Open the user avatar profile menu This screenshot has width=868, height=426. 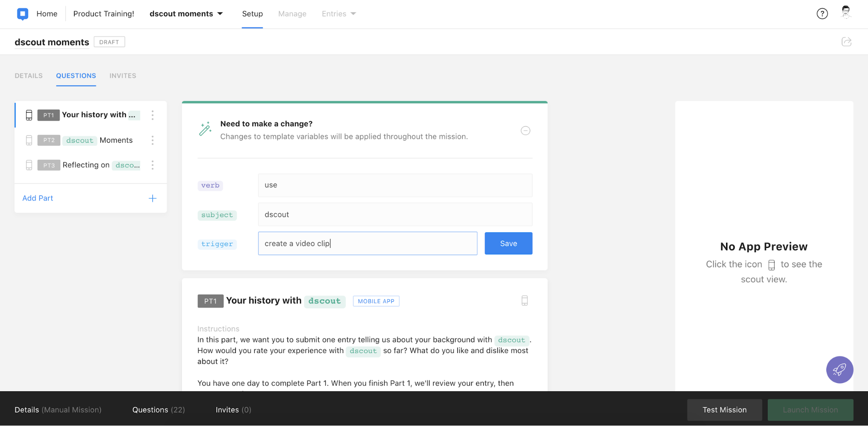(x=845, y=12)
